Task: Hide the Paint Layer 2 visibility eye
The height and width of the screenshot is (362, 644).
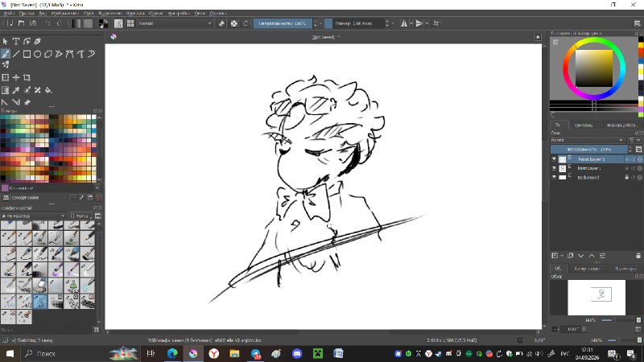Action: coord(554,159)
